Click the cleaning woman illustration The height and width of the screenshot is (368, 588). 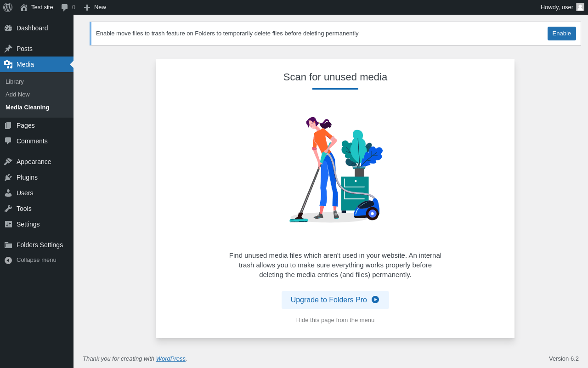tap(335, 170)
